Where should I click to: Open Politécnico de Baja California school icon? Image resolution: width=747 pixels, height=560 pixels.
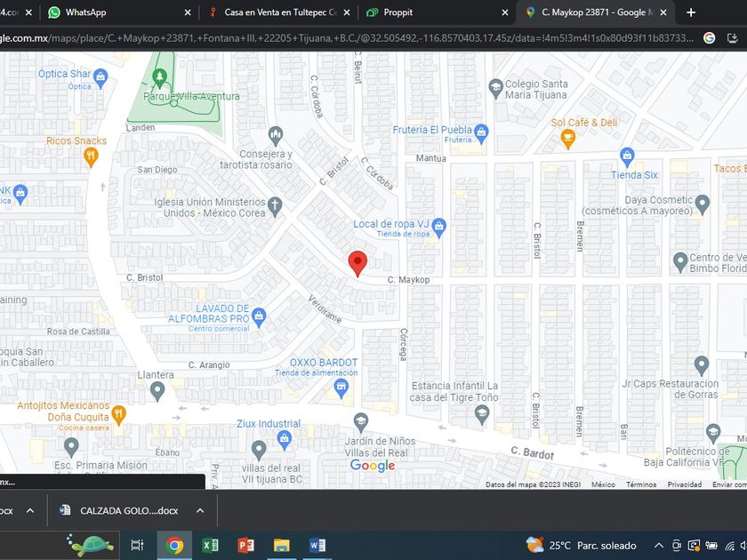[713, 434]
